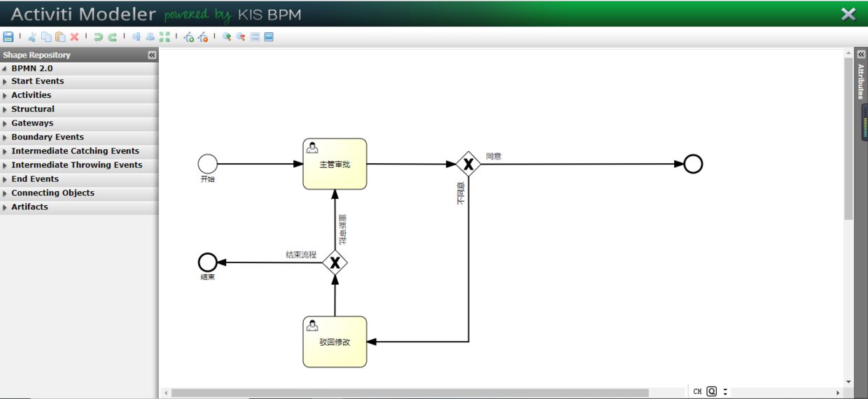Viewport: 868px width, 399px height.
Task: Redo the last undone action
Action: click(x=112, y=37)
